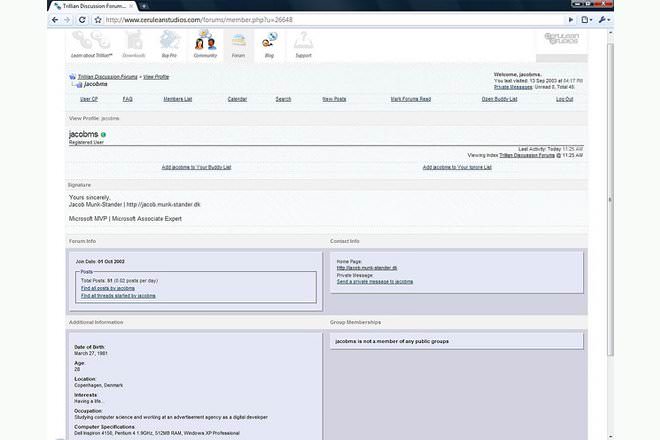Click Log Out in forum menu
660x440 pixels.
564,99
